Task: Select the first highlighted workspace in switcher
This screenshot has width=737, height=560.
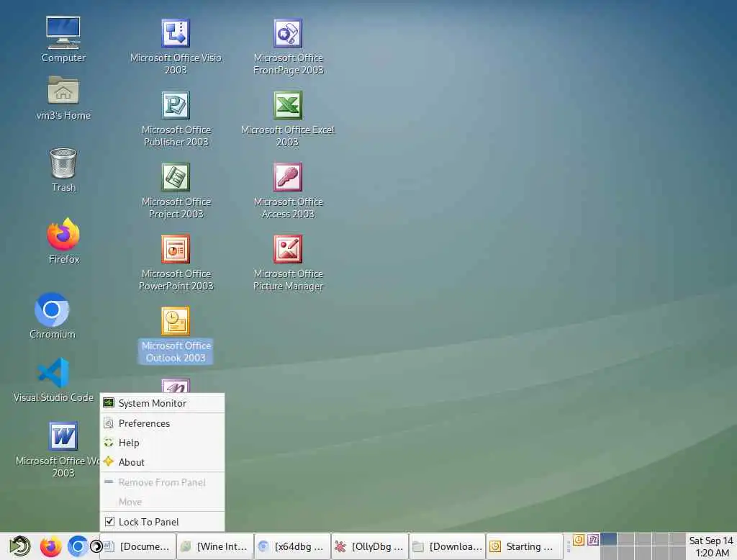Action: 608,539
